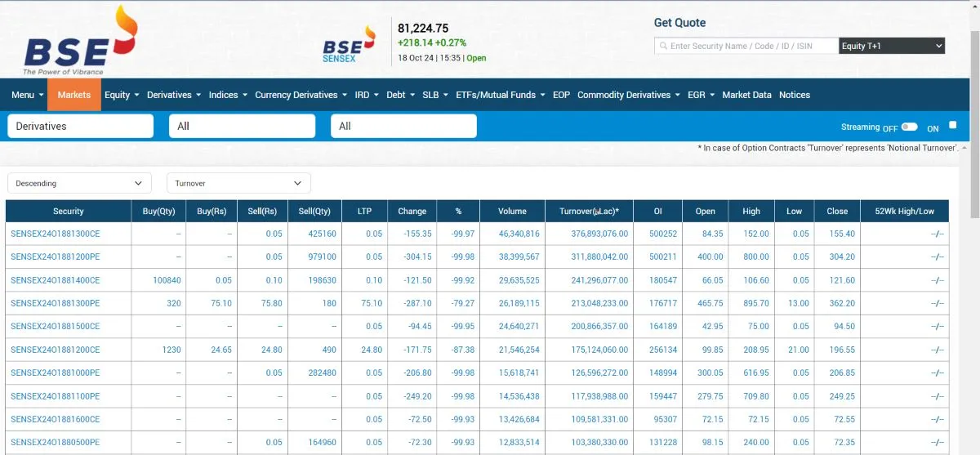Click the Sensex value 81,224.75
Screen dimensions: 980x455
click(x=423, y=28)
